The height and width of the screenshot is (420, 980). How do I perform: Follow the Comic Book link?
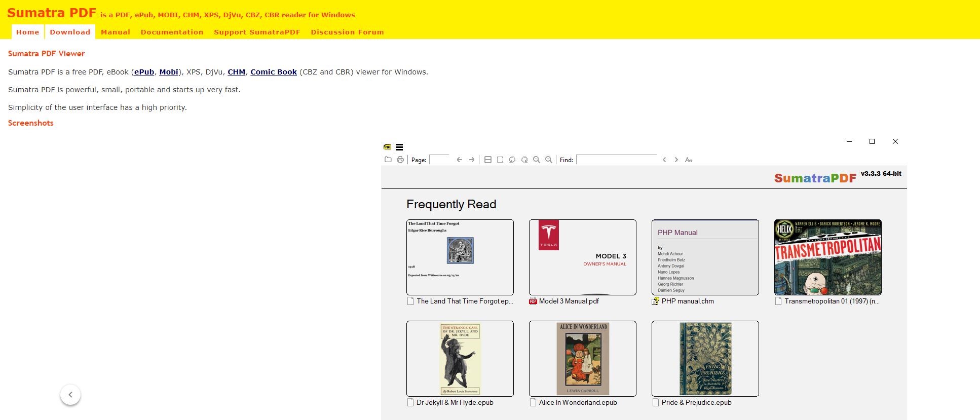pyautogui.click(x=274, y=72)
